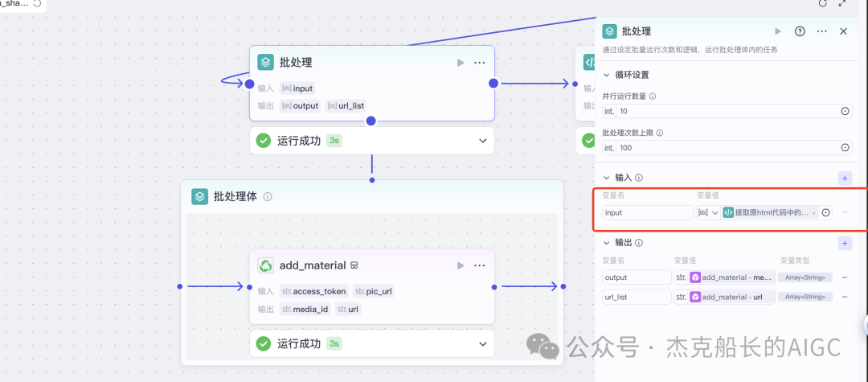The image size is (868, 382).
Task: Remove the output variable row
Action: [x=845, y=277]
